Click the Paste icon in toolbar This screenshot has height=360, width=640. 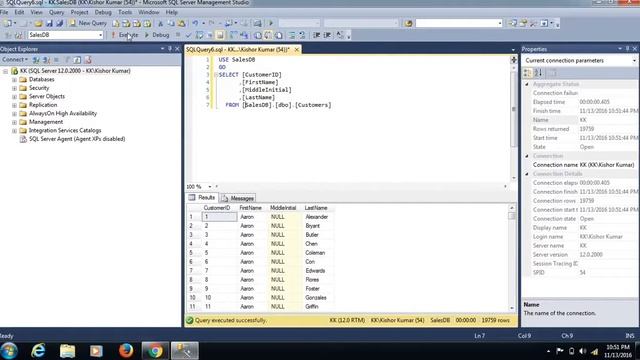click(181, 24)
